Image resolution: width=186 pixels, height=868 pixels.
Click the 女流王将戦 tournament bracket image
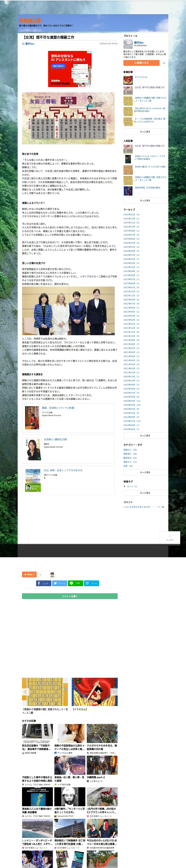[68, 118]
